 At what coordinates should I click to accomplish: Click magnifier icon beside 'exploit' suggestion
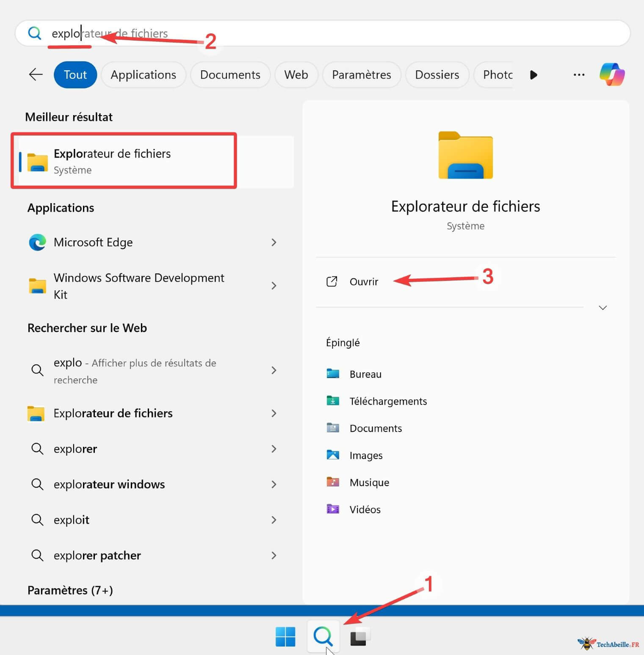37,520
